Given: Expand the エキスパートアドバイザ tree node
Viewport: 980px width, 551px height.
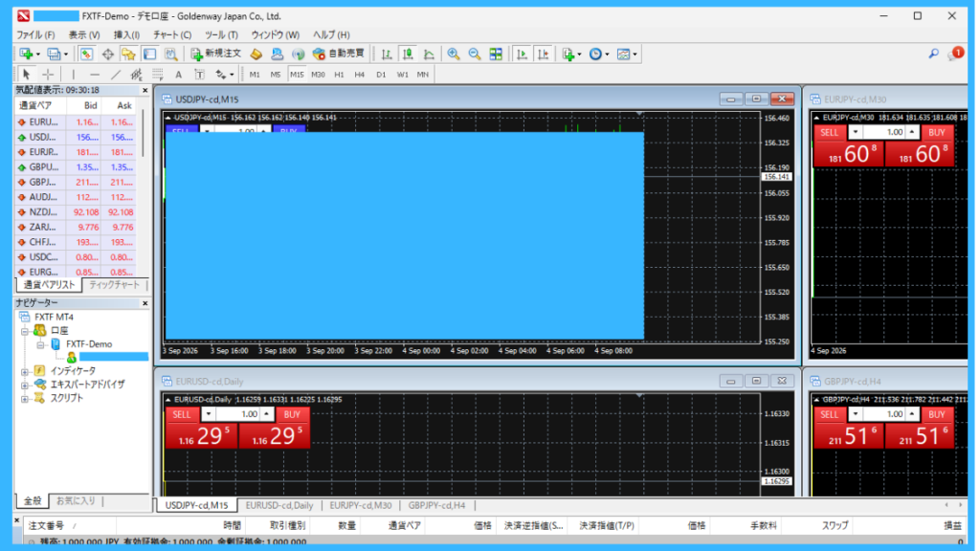Looking at the screenshot, I should 24,385.
